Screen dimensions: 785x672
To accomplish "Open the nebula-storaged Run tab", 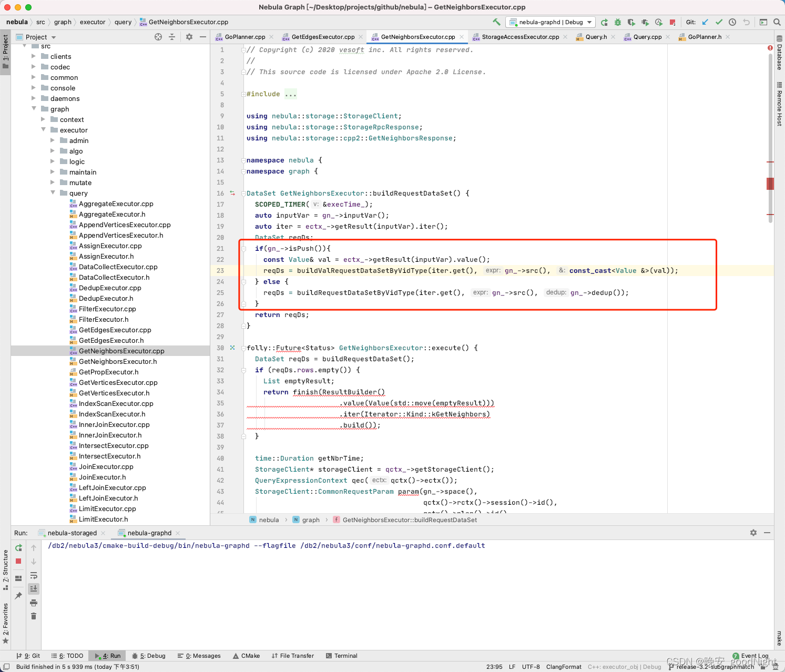I will [x=72, y=533].
